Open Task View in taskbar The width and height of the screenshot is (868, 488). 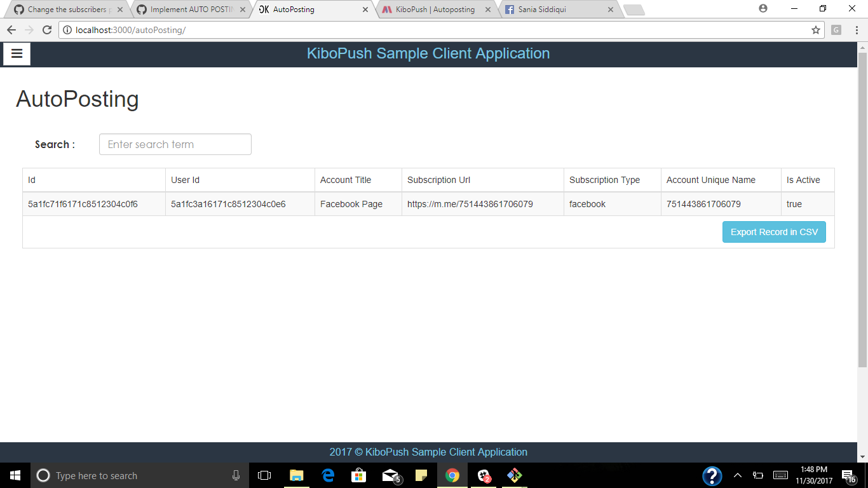point(264,475)
